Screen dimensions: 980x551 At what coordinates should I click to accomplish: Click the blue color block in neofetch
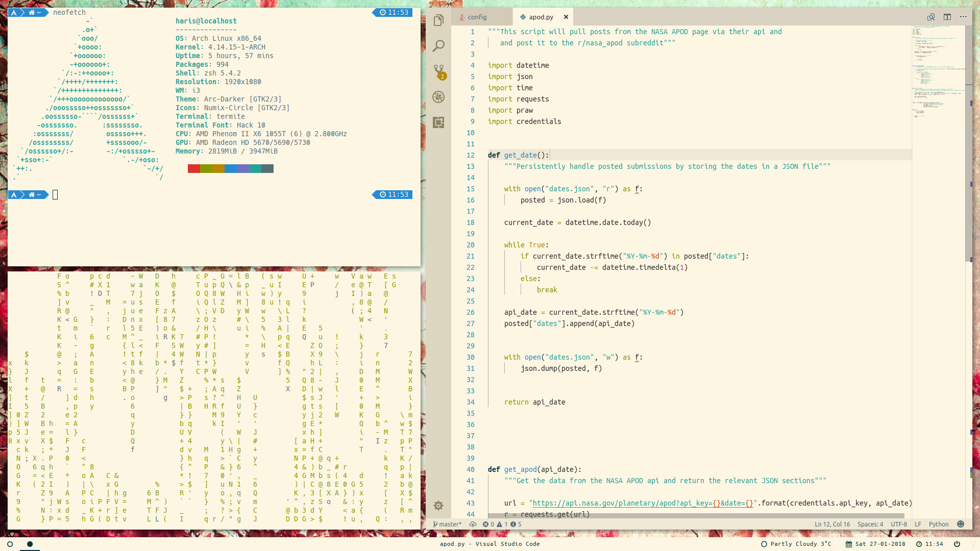[231, 169]
